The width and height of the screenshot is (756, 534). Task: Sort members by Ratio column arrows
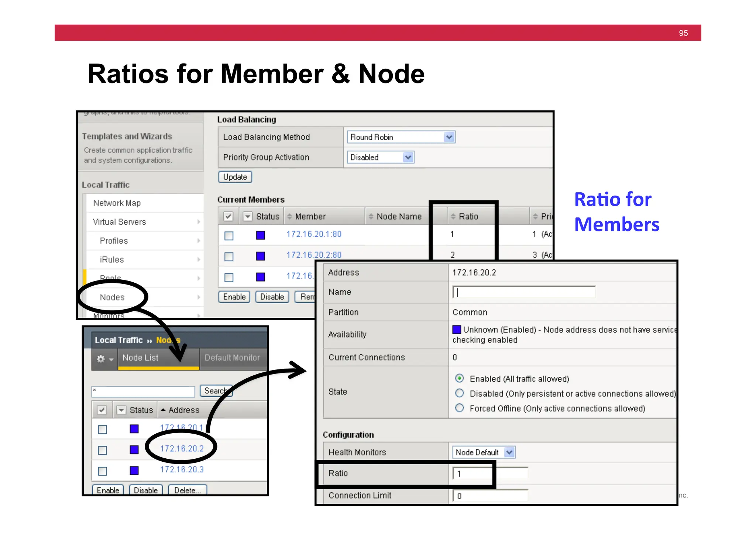point(453,217)
